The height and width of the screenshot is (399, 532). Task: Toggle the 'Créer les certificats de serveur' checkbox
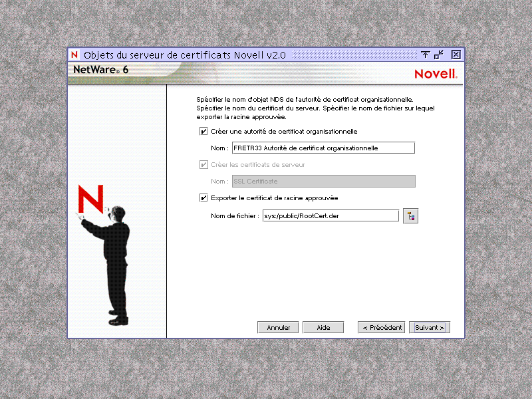click(203, 164)
